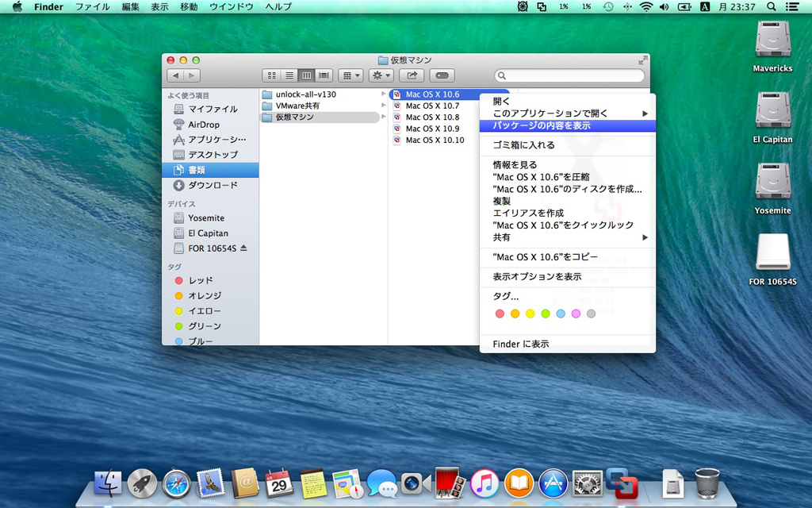Select 書類 in the sidebar
Viewport: 812px width, 508px height.
click(210, 170)
